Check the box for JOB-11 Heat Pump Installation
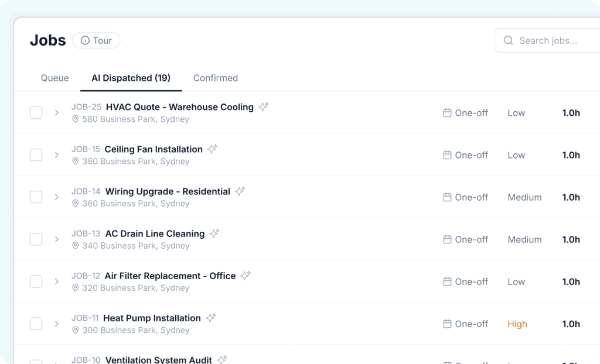This screenshot has height=364, width=600. tap(36, 324)
